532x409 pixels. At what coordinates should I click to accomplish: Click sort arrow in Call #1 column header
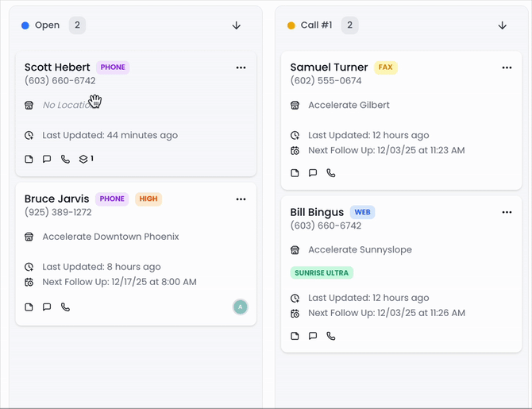[x=502, y=25]
